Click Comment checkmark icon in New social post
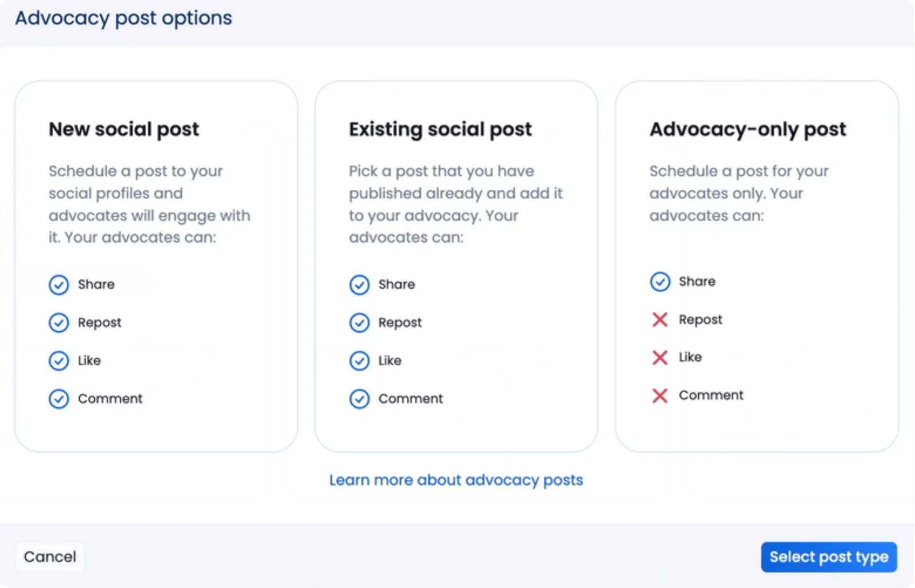Image resolution: width=915 pixels, height=588 pixels. click(59, 399)
